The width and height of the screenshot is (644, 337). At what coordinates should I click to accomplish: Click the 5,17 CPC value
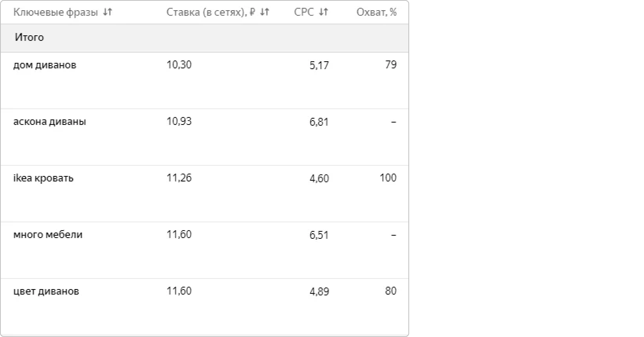pos(319,65)
